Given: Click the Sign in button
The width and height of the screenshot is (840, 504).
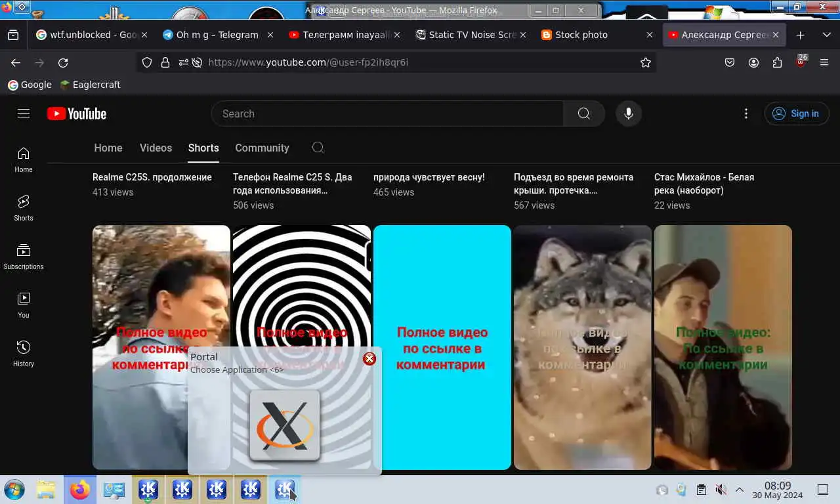Looking at the screenshot, I should tap(796, 114).
